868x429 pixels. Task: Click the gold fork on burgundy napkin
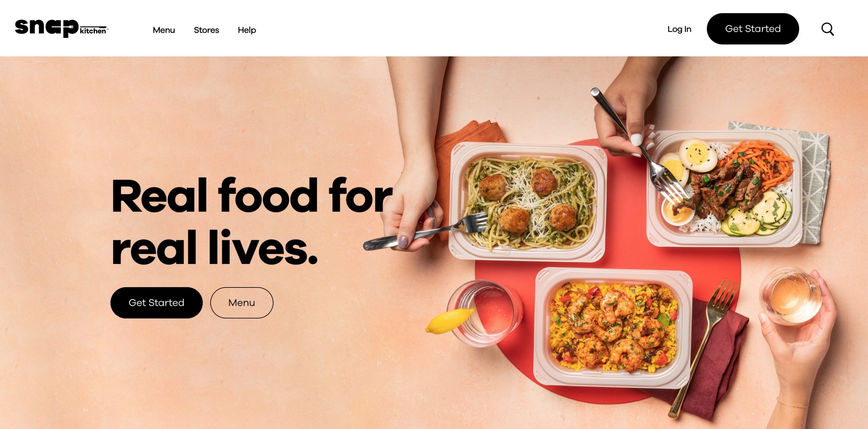coord(704,348)
